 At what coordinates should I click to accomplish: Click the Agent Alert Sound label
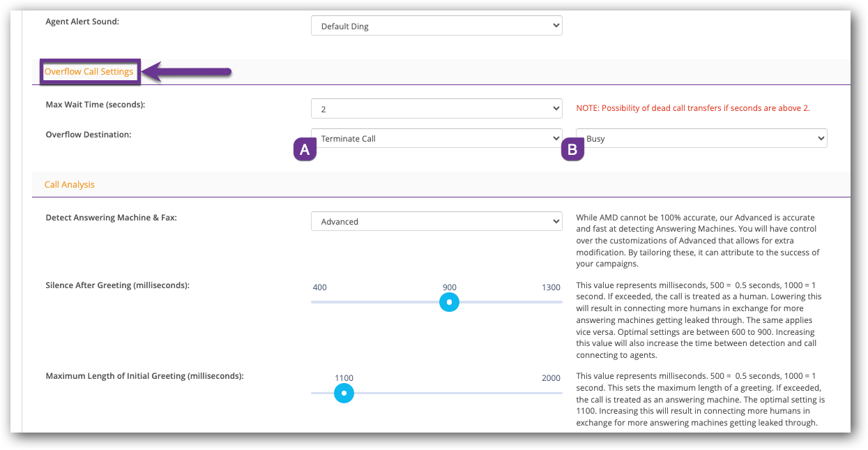coord(82,22)
